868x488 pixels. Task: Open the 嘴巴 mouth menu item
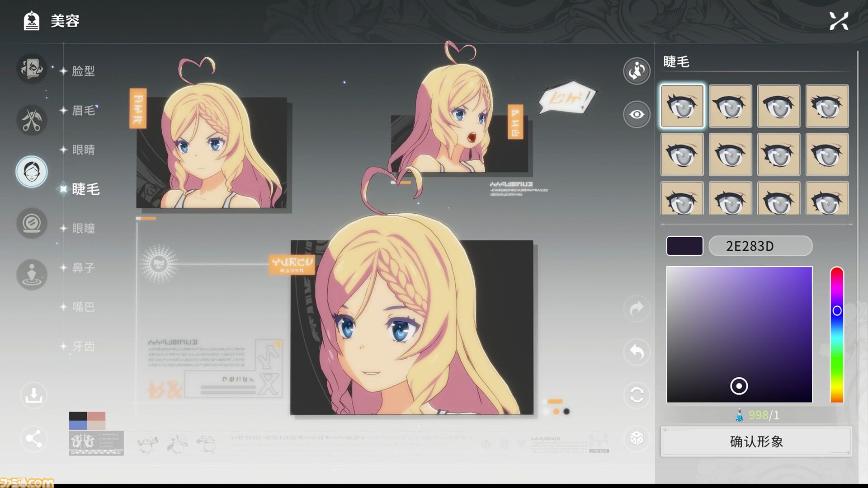point(84,307)
